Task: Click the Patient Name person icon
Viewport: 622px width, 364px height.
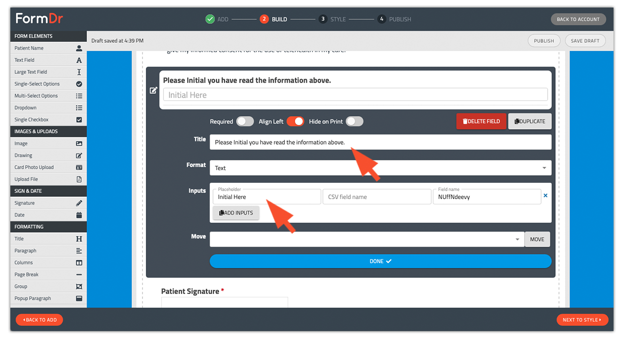Action: click(x=79, y=48)
